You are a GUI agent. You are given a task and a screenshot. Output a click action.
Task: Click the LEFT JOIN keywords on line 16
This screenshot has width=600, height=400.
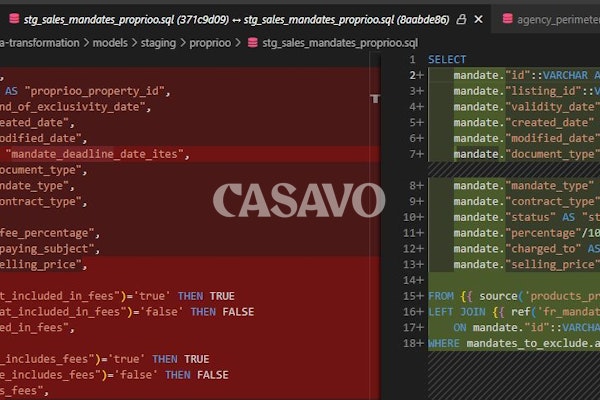point(457,312)
